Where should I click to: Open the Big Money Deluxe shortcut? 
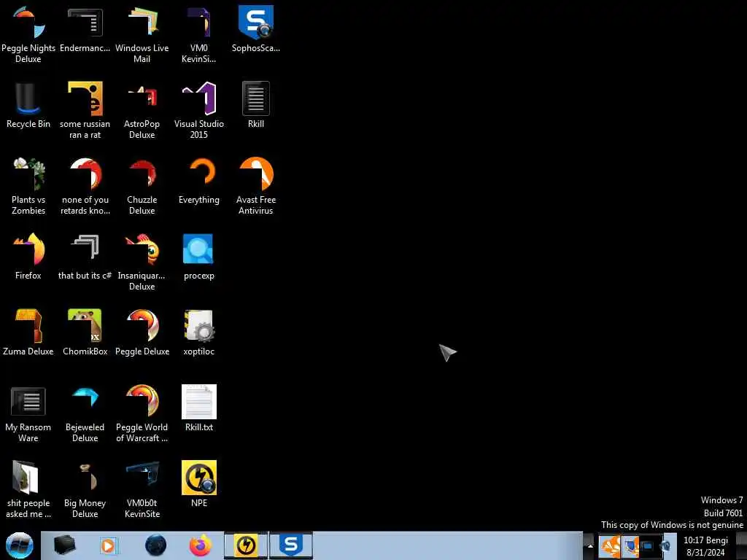(85, 489)
